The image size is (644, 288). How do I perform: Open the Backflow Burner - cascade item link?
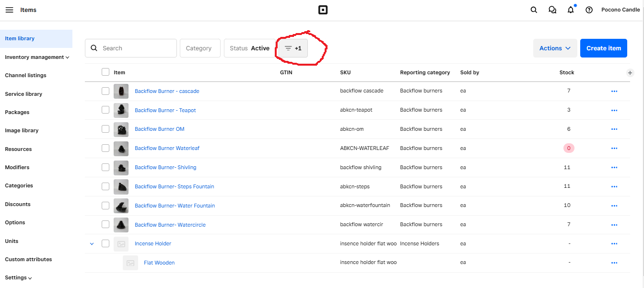click(167, 91)
